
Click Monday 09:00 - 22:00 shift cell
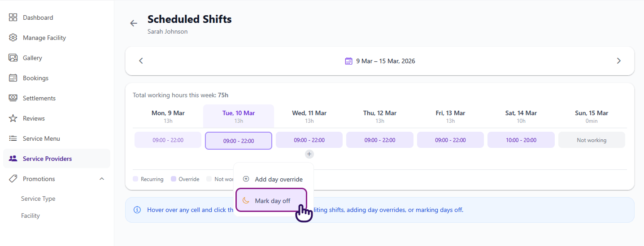(168, 140)
